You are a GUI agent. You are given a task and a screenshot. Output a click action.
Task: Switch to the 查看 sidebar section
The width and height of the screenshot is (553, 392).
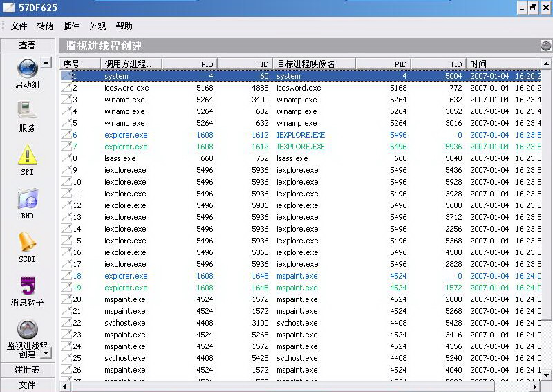(x=28, y=46)
